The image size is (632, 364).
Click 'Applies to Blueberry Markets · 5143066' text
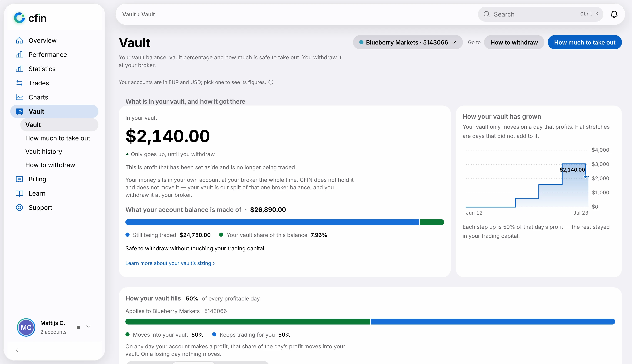pos(176,311)
